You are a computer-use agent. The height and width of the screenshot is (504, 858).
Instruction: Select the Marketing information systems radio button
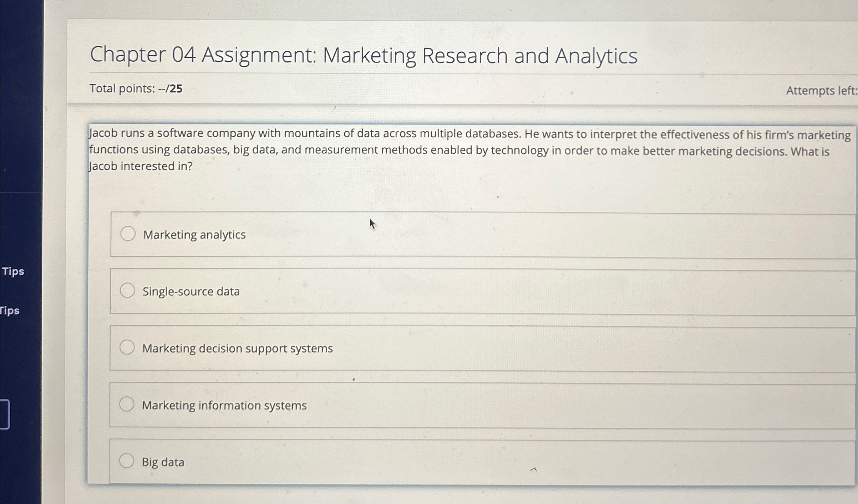pos(127,405)
